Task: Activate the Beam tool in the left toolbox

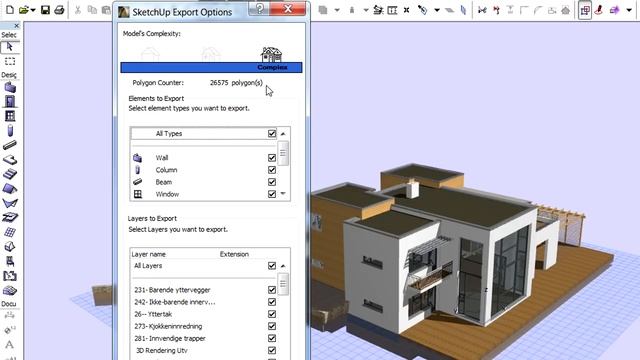Action: click(x=10, y=145)
